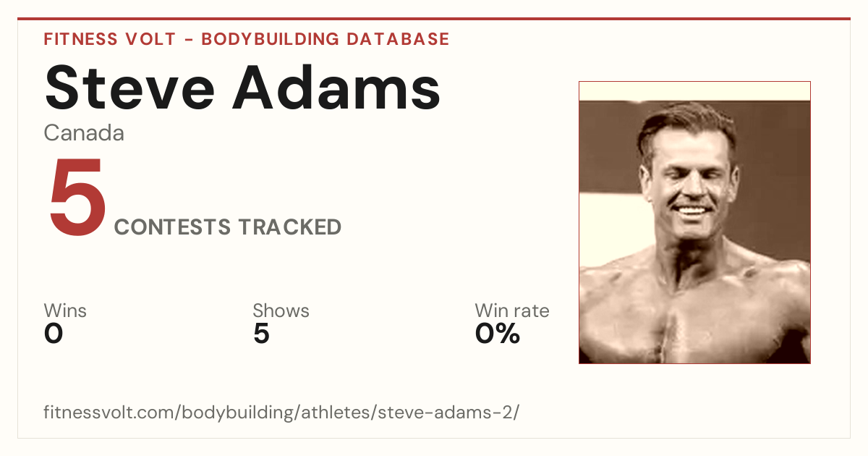The height and width of the screenshot is (456, 868).
Task: Select the "Canada" country label
Action: [84, 133]
